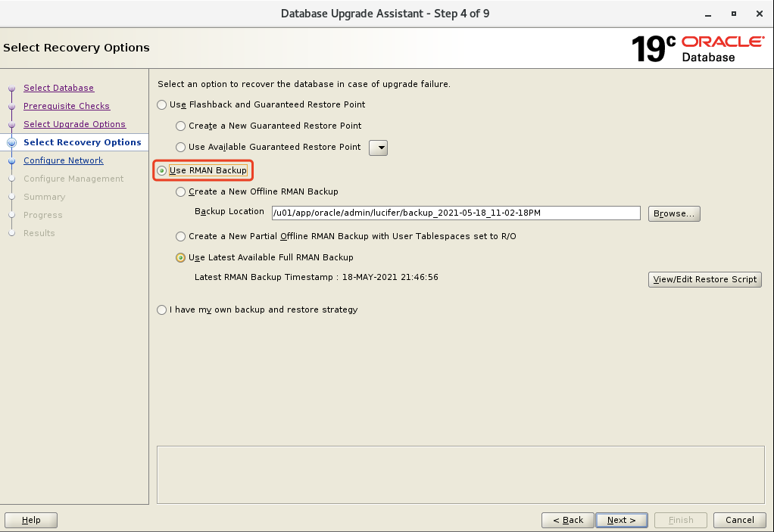
Task: Proceed with the Next button
Action: [622, 520]
